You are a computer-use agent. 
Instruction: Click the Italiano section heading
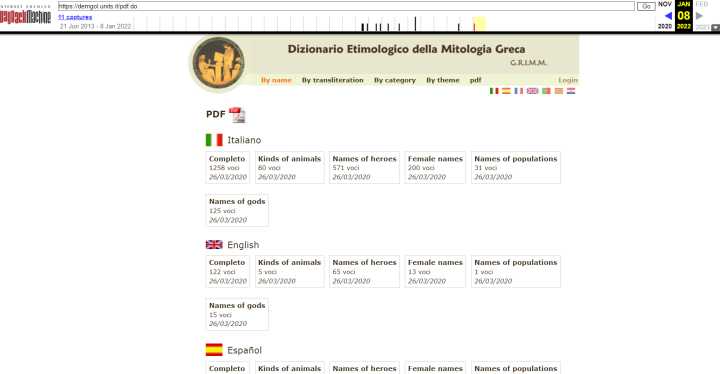click(244, 140)
